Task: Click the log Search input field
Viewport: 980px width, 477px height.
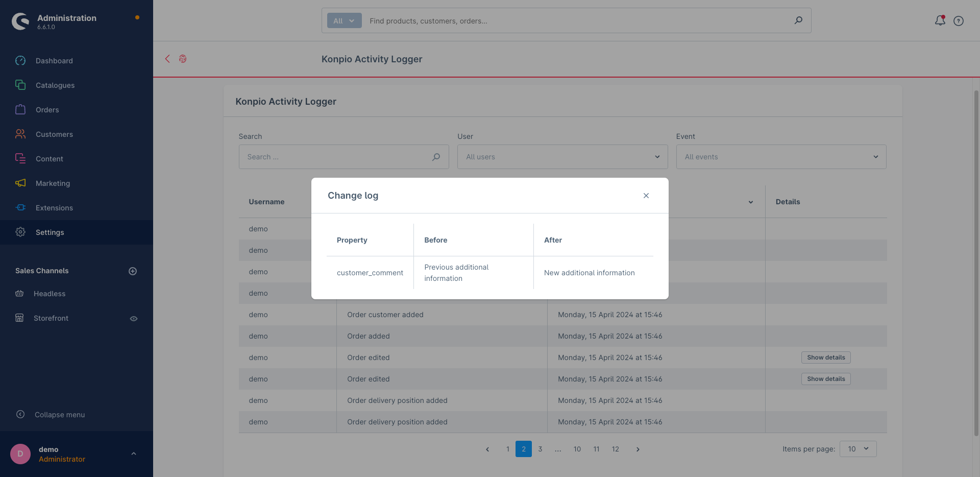Action: coord(344,157)
